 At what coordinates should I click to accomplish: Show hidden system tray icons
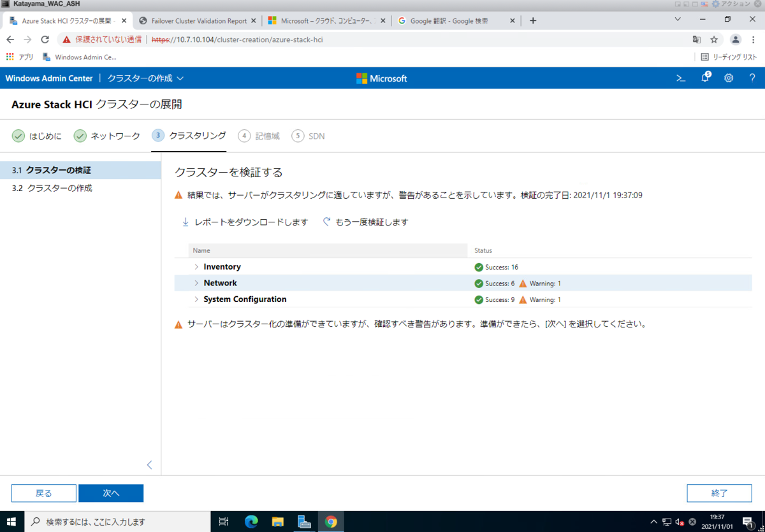(x=653, y=521)
